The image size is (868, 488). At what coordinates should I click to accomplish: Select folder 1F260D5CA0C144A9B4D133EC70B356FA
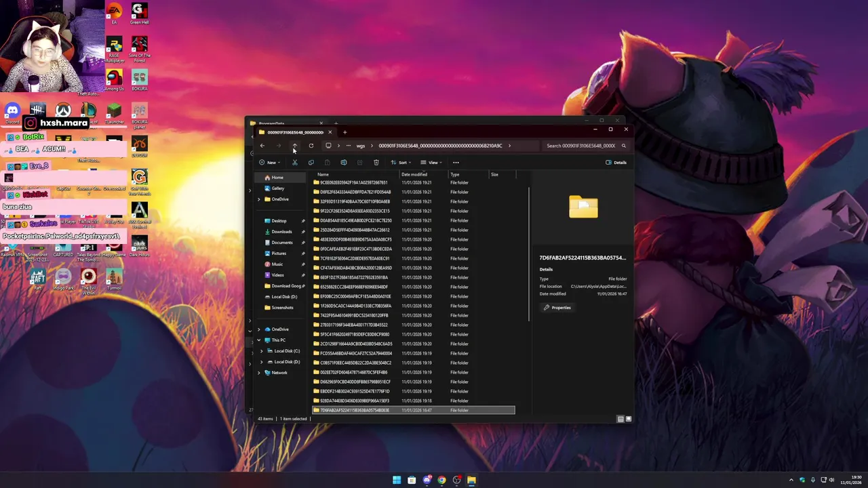tap(414, 306)
